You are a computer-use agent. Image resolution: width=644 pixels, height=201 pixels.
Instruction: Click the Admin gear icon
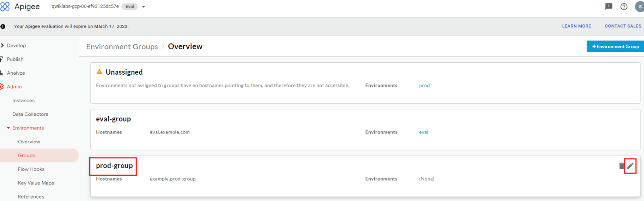coord(2,87)
